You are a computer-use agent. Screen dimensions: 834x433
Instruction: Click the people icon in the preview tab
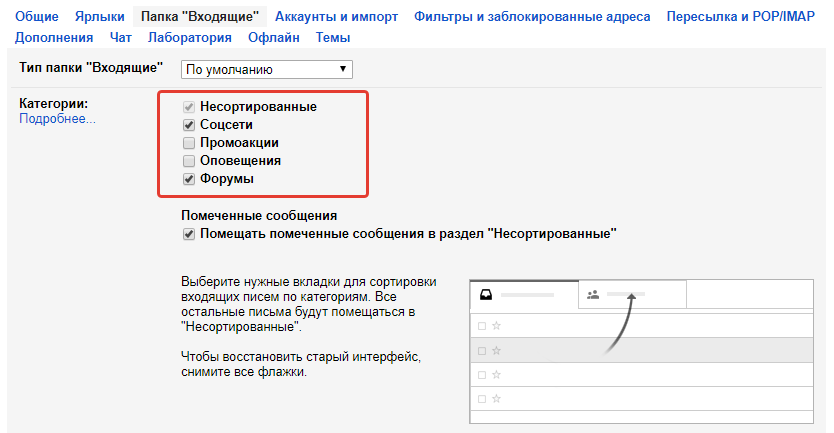[593, 294]
